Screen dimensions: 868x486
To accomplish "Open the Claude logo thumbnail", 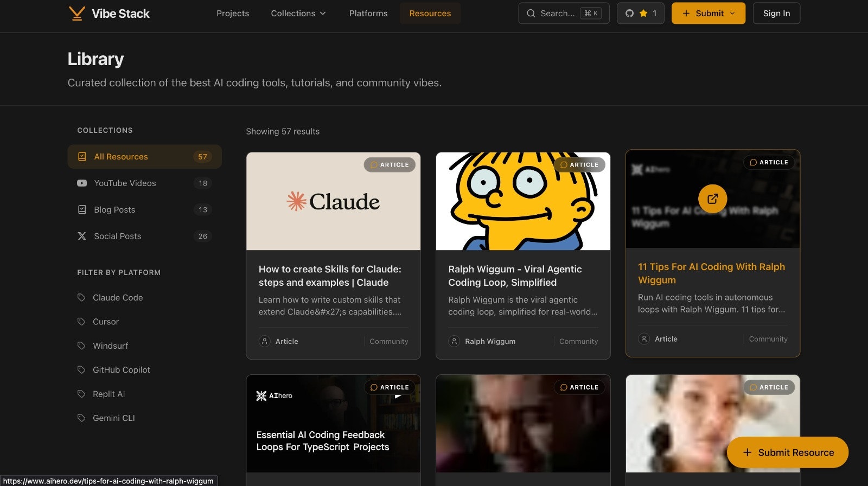I will (333, 201).
